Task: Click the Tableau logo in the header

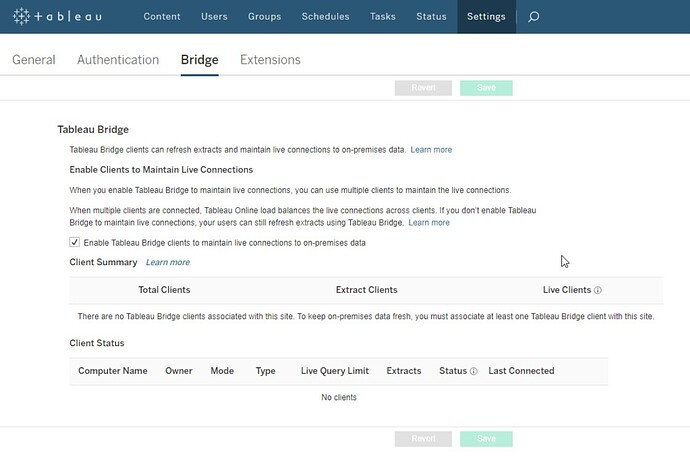Action: point(57,17)
